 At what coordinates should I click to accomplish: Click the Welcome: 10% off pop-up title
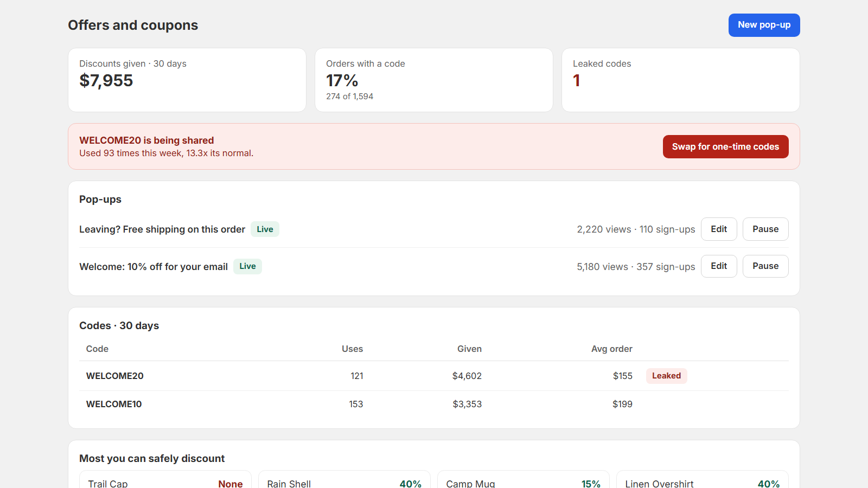pyautogui.click(x=154, y=267)
